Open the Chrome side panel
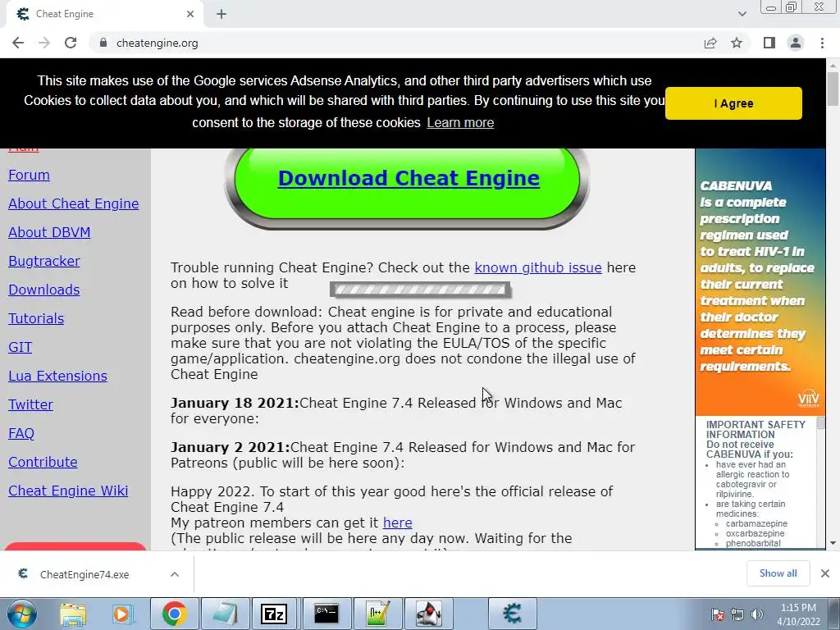Image resolution: width=840 pixels, height=630 pixels. click(769, 43)
